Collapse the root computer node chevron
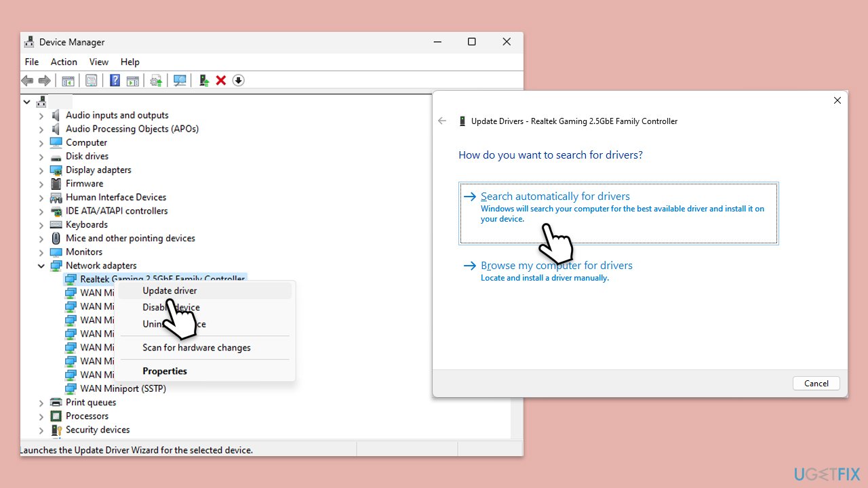868x488 pixels. tap(27, 102)
